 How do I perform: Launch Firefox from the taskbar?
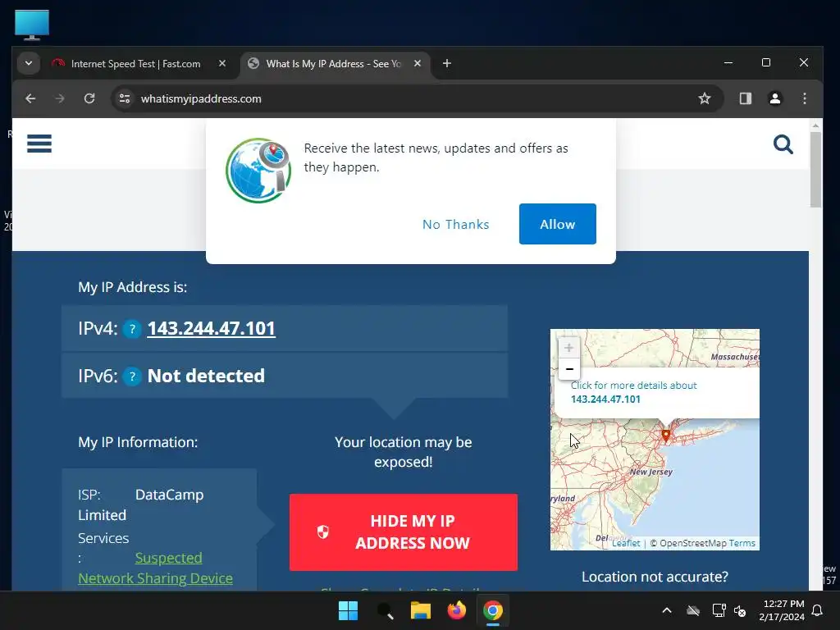pos(456,610)
